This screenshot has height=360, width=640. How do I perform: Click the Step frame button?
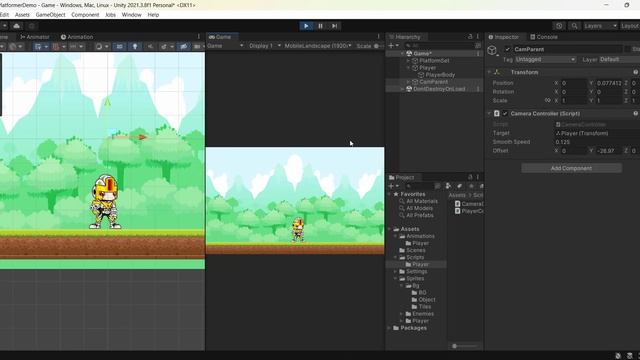tap(334, 26)
